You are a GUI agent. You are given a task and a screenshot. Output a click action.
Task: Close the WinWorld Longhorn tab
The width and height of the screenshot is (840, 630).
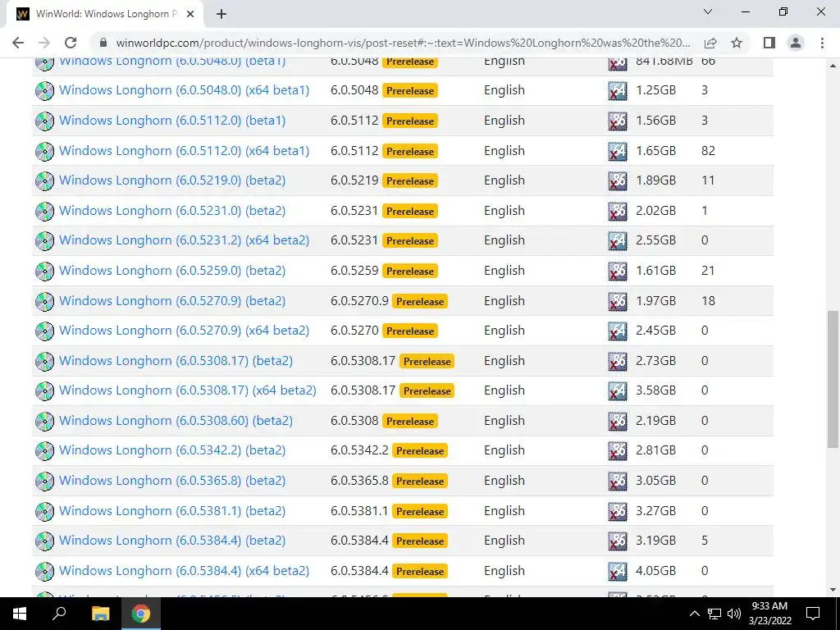(x=190, y=15)
